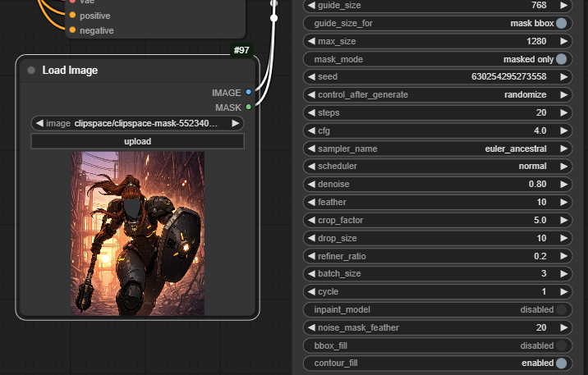
Task: Select previous scheduler option arrow
Action: [x=311, y=167]
